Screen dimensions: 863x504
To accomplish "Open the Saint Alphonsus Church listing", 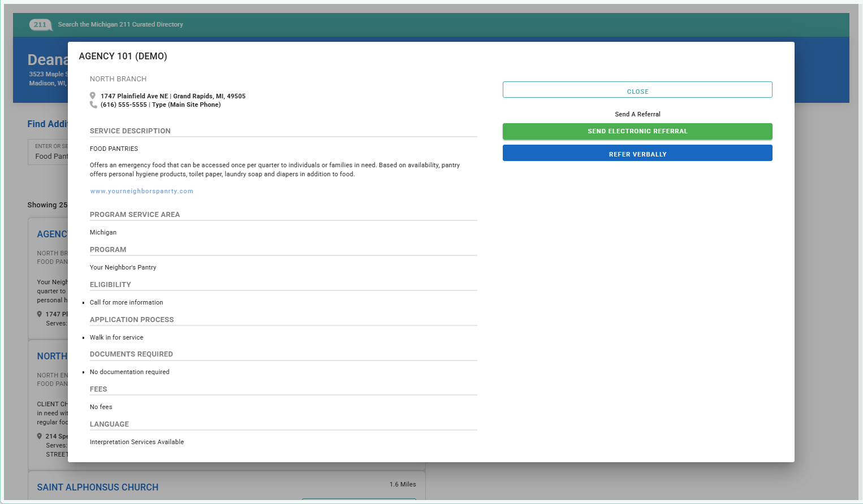I will (x=97, y=487).
